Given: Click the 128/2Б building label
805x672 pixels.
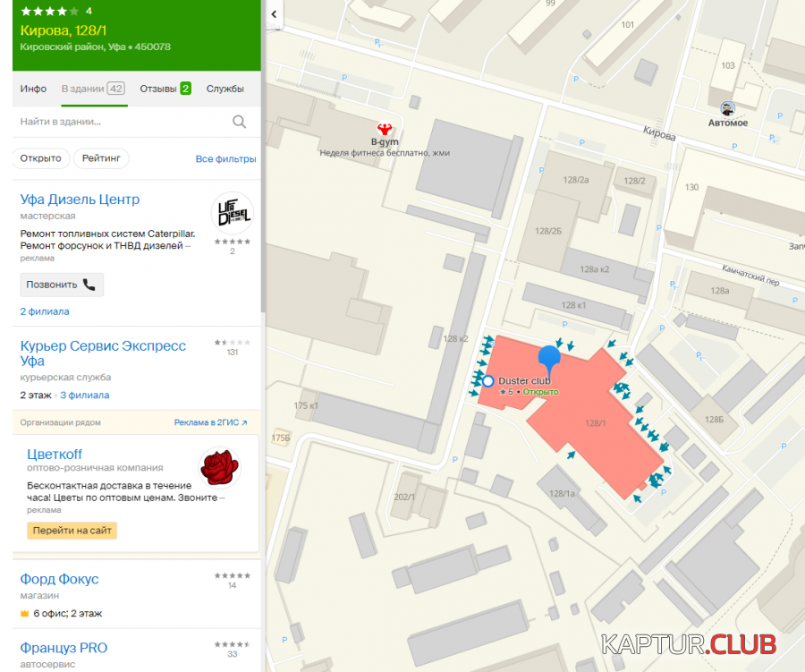Looking at the screenshot, I should click(548, 231).
